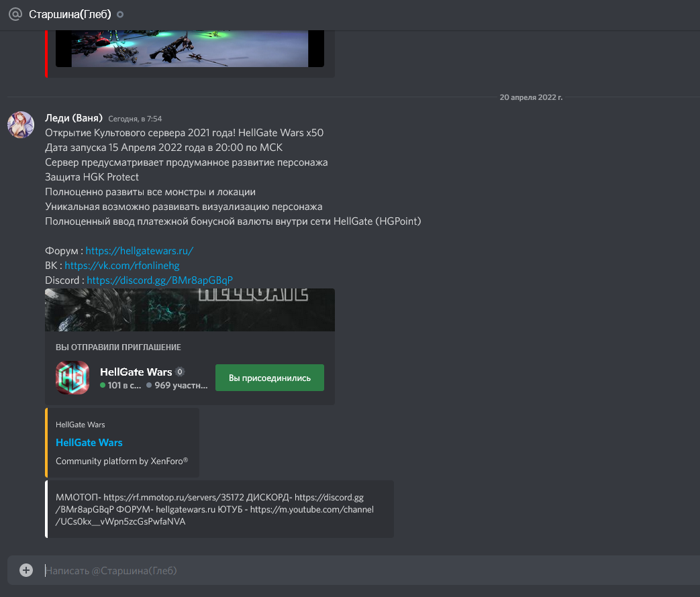The height and width of the screenshot is (597, 700).
Task: Click the Вы присоединились button
Action: (x=270, y=378)
